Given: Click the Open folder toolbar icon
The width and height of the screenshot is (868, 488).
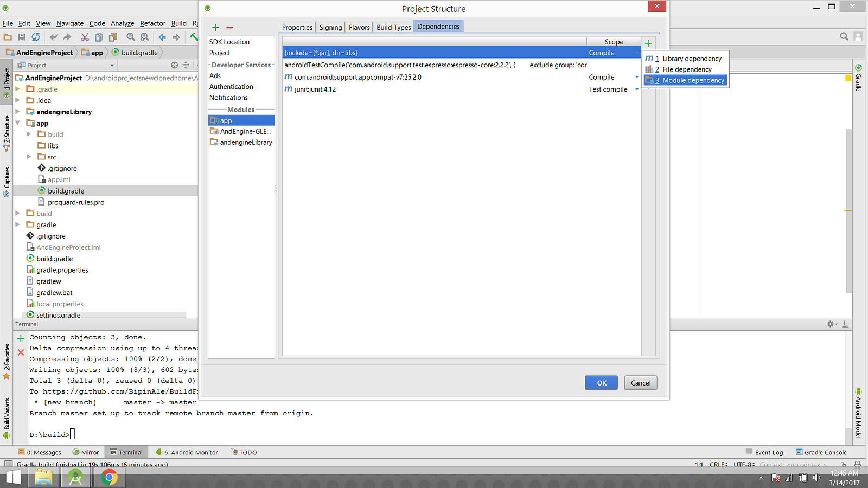Looking at the screenshot, I should point(8,37).
